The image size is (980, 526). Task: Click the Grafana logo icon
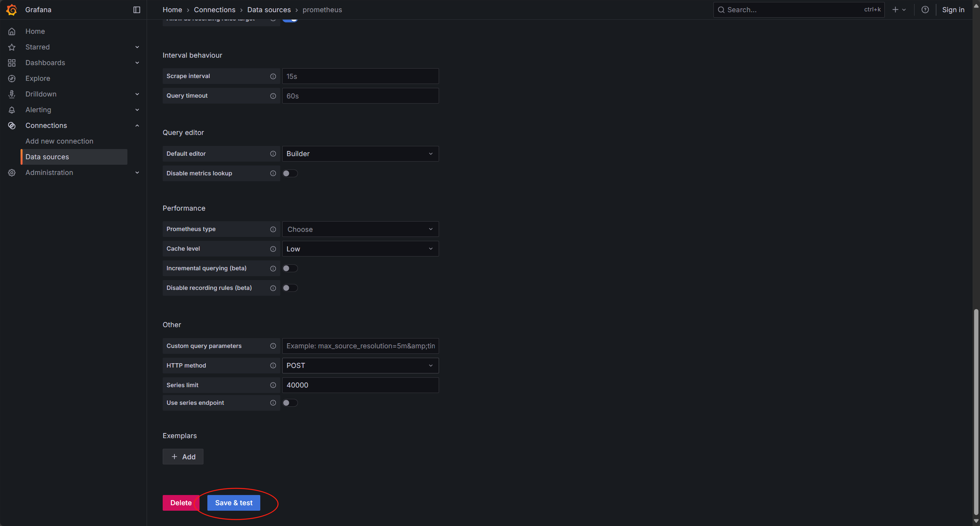[x=12, y=10]
